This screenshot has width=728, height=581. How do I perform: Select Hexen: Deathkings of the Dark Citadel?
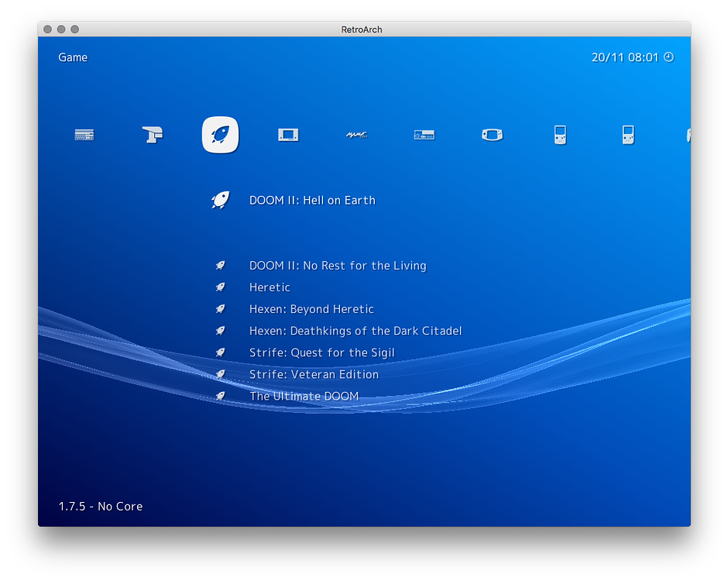tap(355, 331)
